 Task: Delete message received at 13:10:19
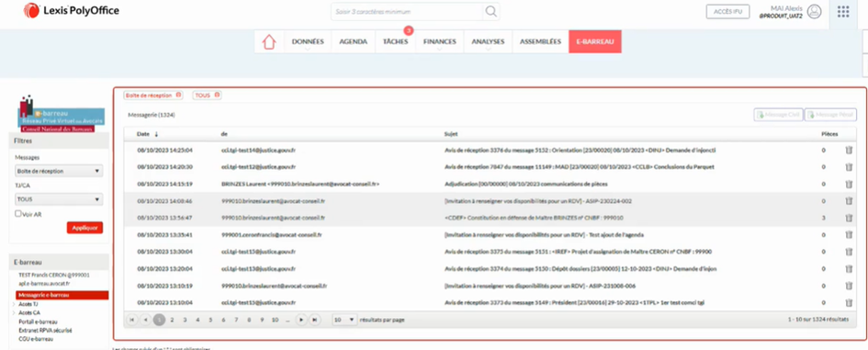849,286
